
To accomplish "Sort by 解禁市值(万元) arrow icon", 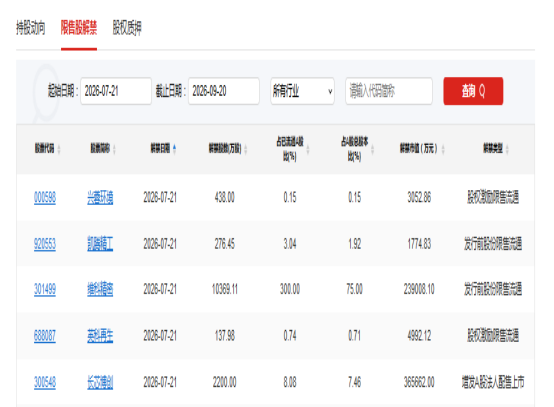I will tap(443, 149).
